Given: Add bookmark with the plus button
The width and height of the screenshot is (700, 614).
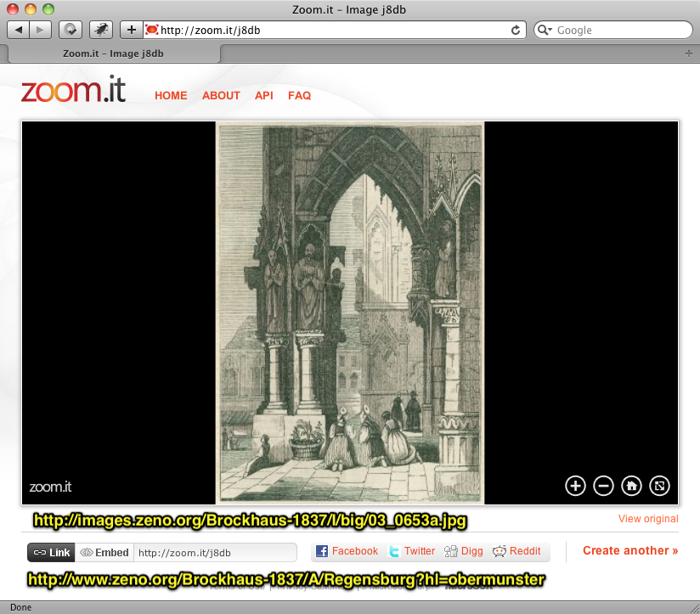Looking at the screenshot, I should (131, 30).
